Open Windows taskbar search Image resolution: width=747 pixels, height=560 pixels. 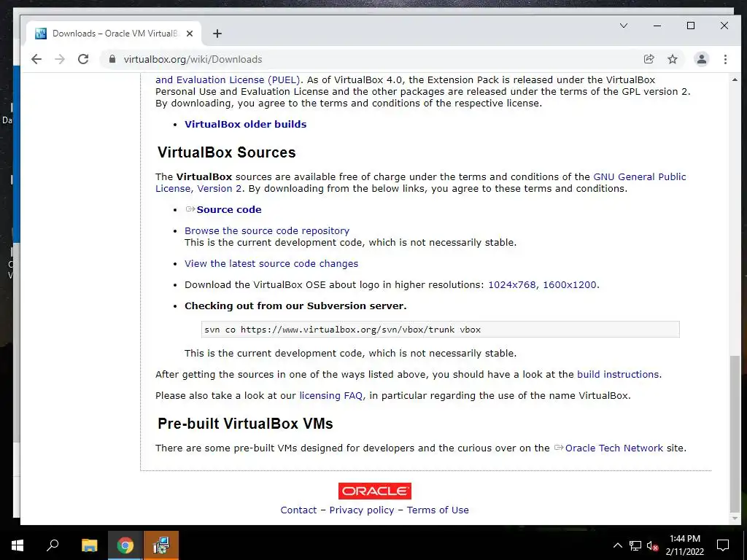click(x=53, y=545)
